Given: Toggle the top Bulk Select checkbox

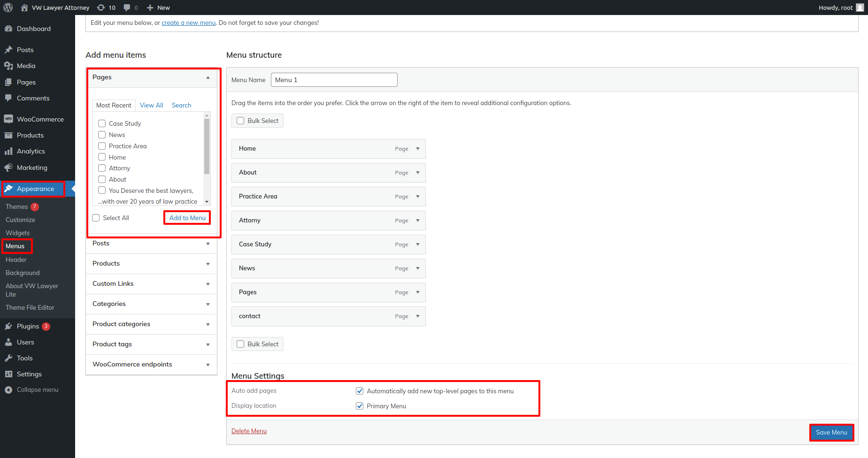Looking at the screenshot, I should point(240,121).
